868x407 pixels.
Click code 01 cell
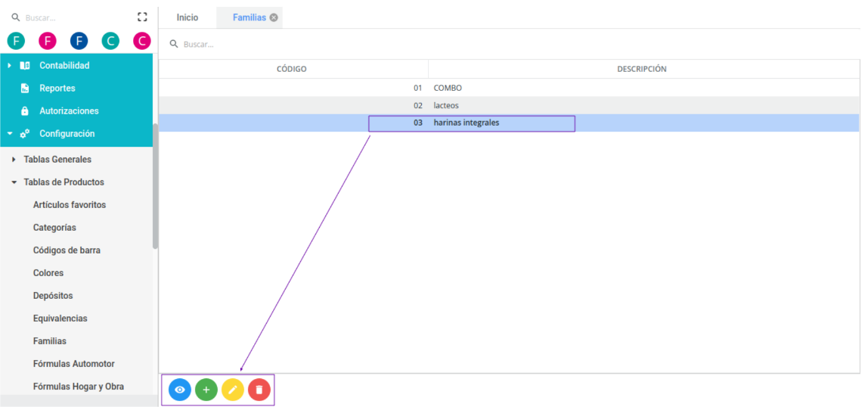pos(417,88)
